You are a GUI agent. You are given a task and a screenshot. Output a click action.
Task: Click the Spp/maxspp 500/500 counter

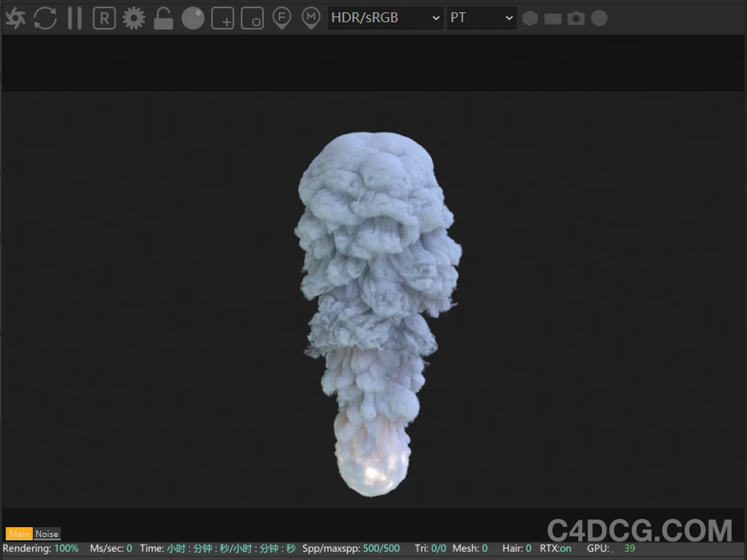[x=352, y=548]
